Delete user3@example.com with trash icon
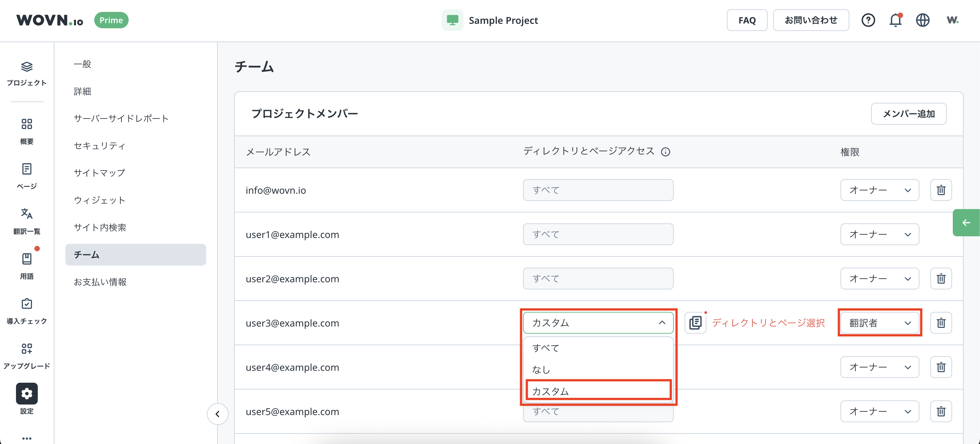 tap(941, 323)
